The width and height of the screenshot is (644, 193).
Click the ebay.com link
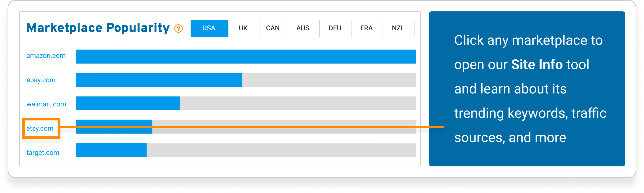41,80
